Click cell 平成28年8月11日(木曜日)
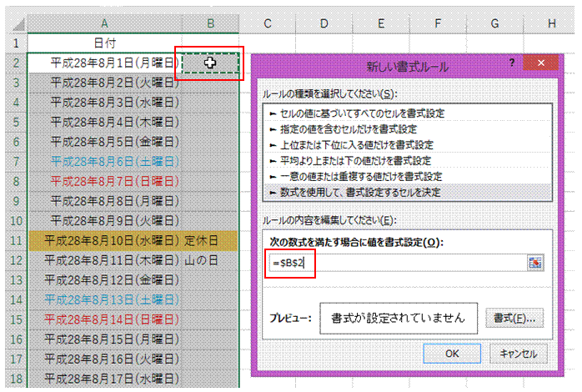The width and height of the screenshot is (582, 392). tap(105, 260)
